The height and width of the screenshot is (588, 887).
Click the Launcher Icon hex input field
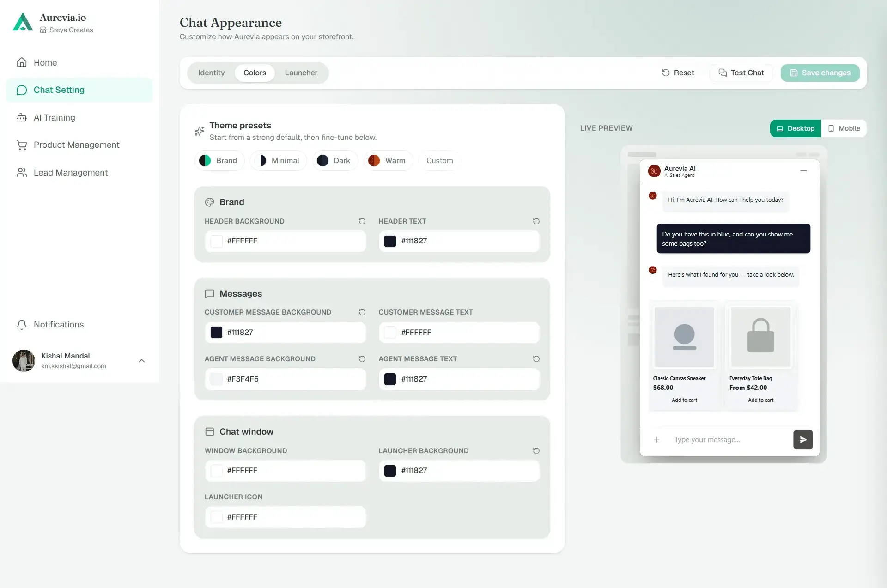tap(286, 517)
